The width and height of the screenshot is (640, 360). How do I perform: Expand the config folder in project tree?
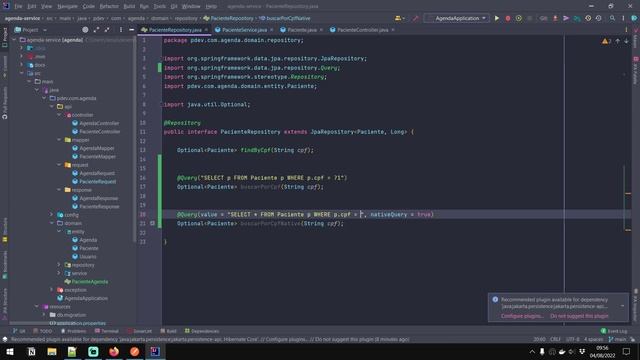52,215
